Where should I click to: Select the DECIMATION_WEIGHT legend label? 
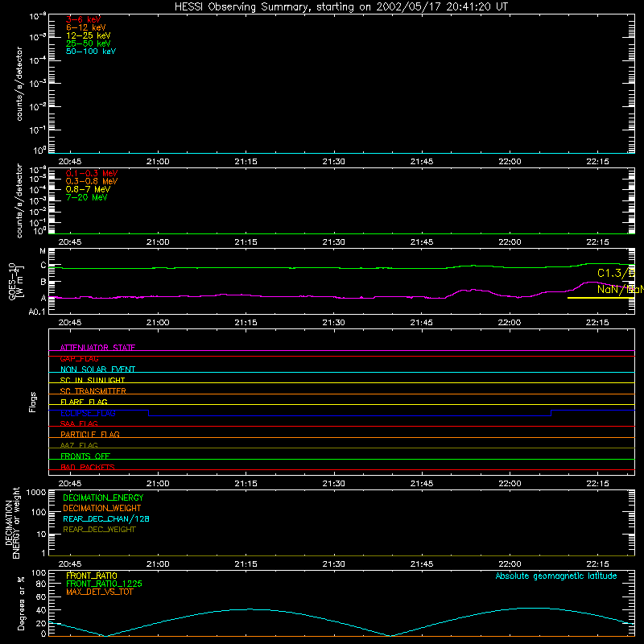(x=102, y=508)
